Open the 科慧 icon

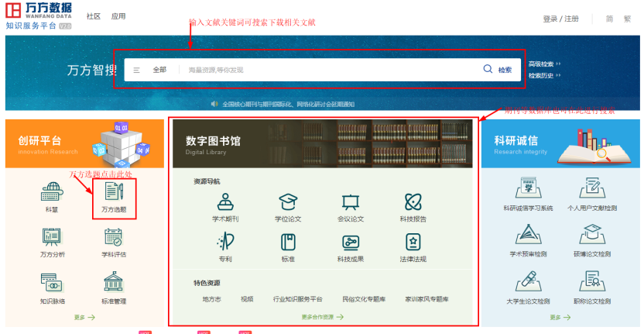coord(52,192)
